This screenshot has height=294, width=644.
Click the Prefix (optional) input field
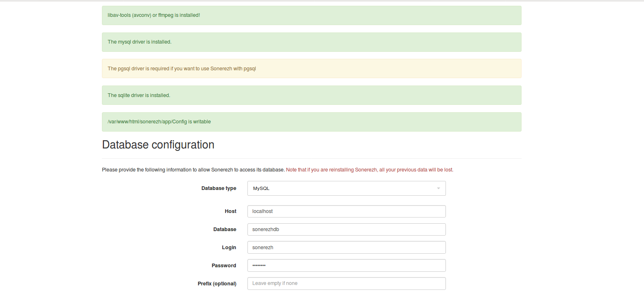(x=346, y=283)
